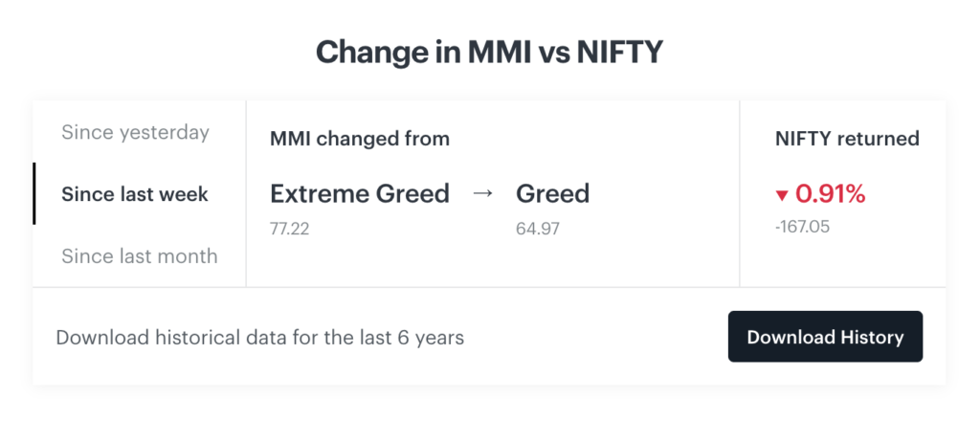Click the 64.97 current MMI value
This screenshot has width=980, height=442.
pos(537,229)
